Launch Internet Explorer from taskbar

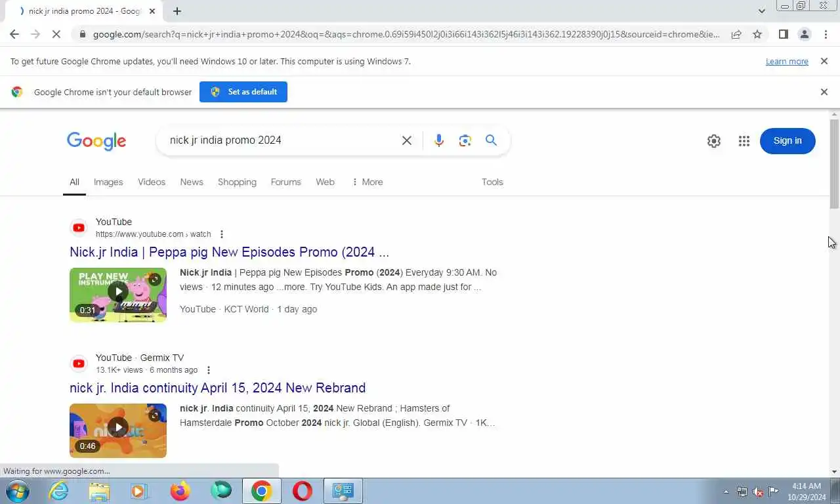59,491
